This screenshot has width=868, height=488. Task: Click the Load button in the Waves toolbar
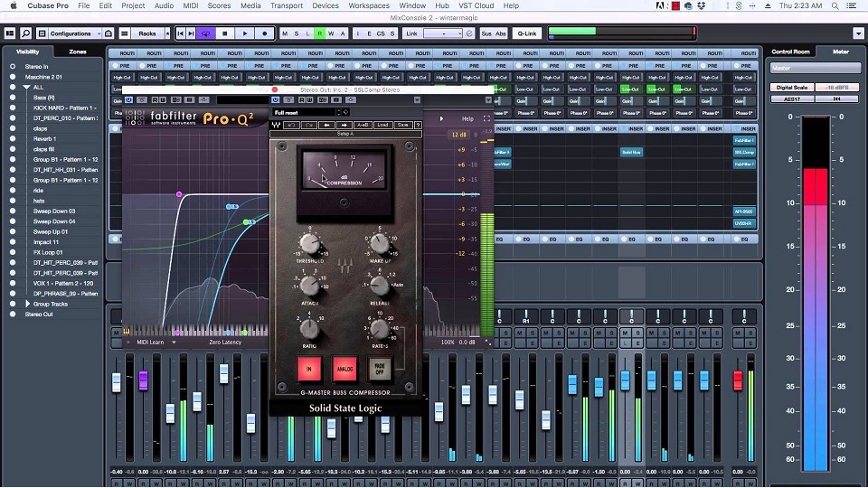coord(383,125)
